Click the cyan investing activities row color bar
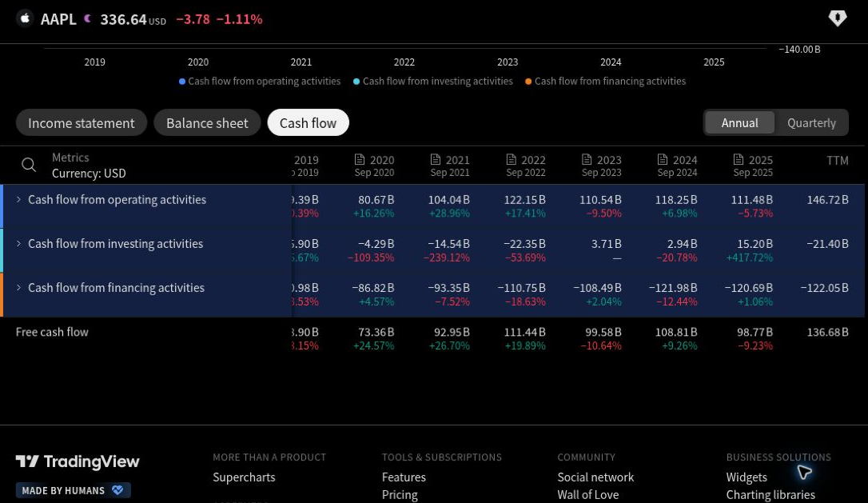This screenshot has height=503, width=868. (x=2, y=250)
